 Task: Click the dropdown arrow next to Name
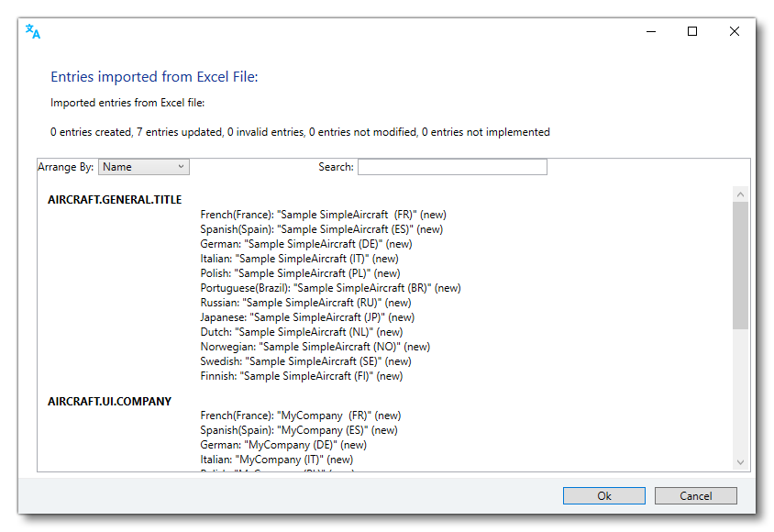[181, 166]
